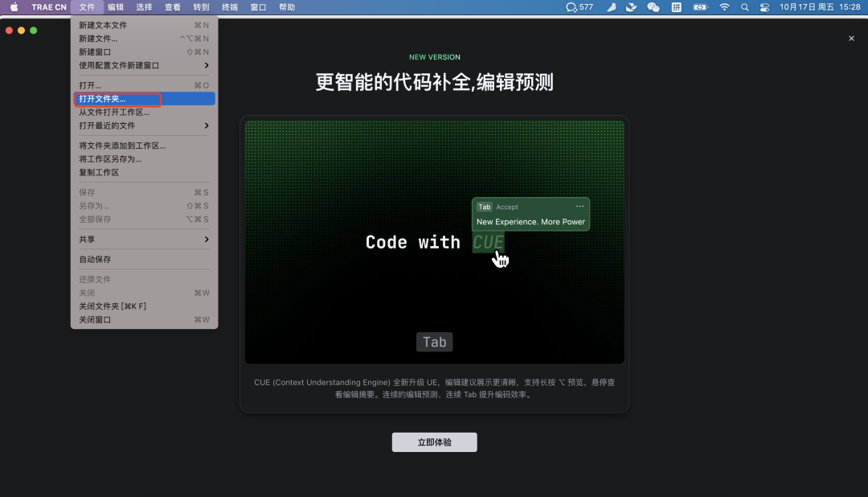
Task: Open the 终端 menu
Action: (x=230, y=7)
